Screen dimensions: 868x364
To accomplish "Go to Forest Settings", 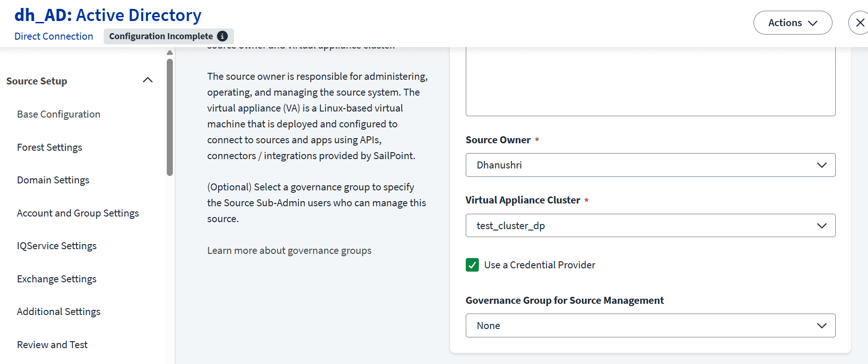I will [50, 147].
